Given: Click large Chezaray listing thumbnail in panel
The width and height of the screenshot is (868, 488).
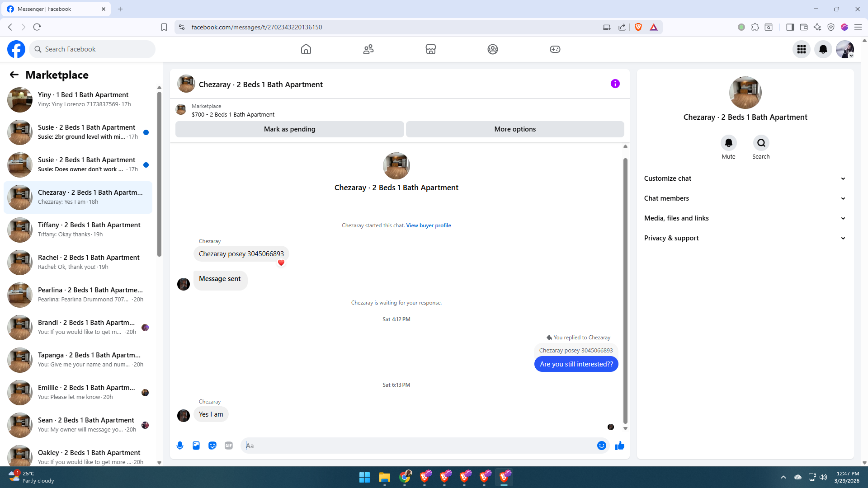Looking at the screenshot, I should point(745,93).
